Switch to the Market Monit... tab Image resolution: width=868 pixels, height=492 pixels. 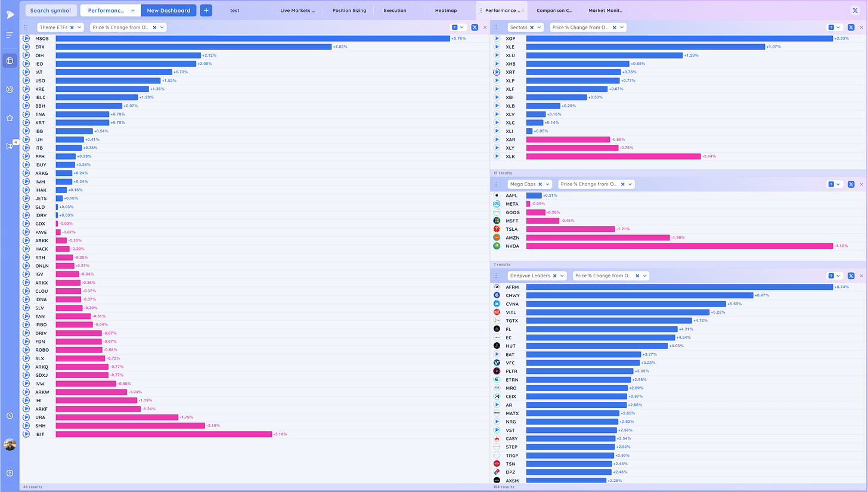point(605,10)
